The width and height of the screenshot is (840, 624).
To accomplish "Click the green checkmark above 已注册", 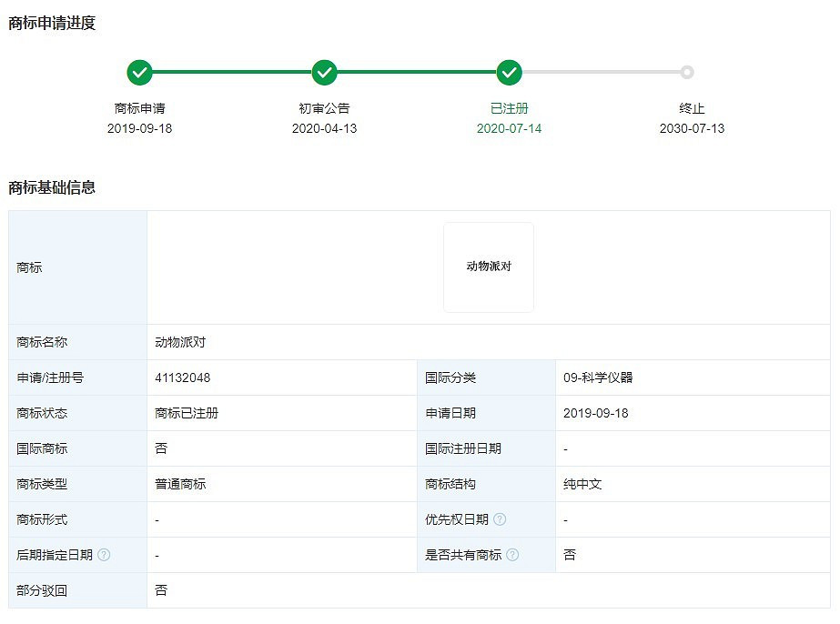I will point(510,72).
